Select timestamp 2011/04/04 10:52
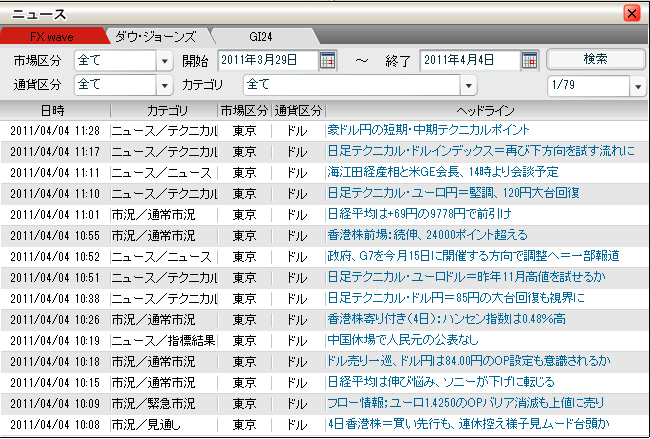Image resolution: width=650 pixels, height=439 pixels. pyautogui.click(x=55, y=257)
